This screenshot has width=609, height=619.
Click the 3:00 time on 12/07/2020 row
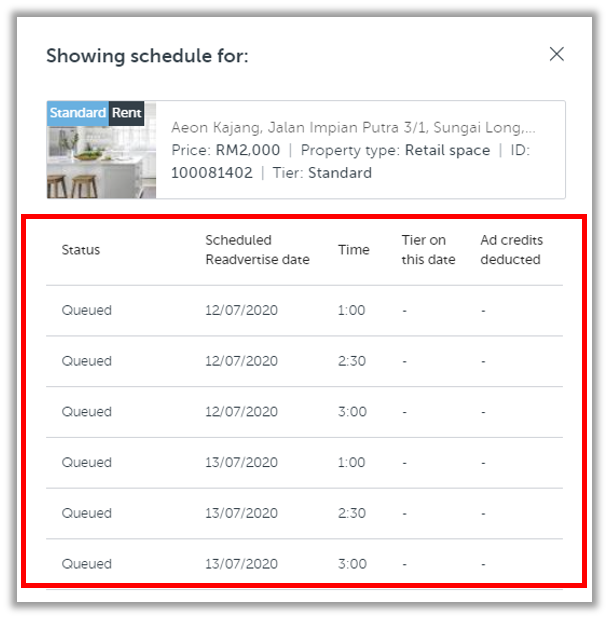point(351,412)
